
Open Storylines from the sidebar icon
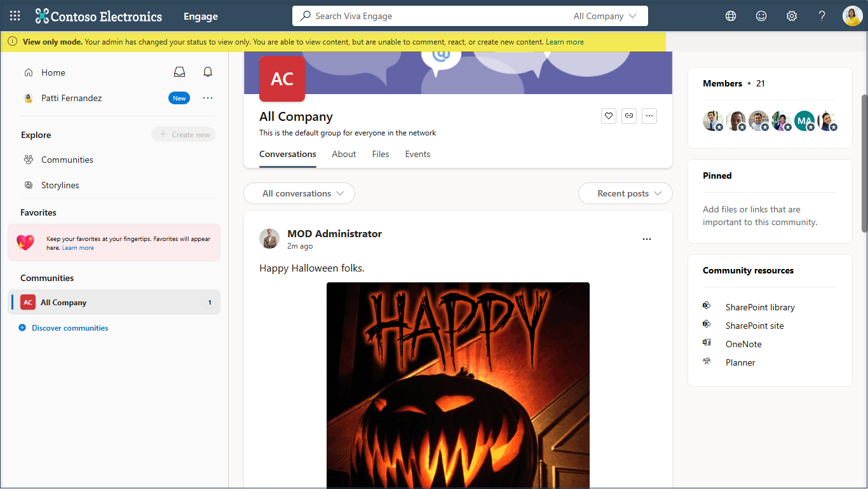coord(29,184)
